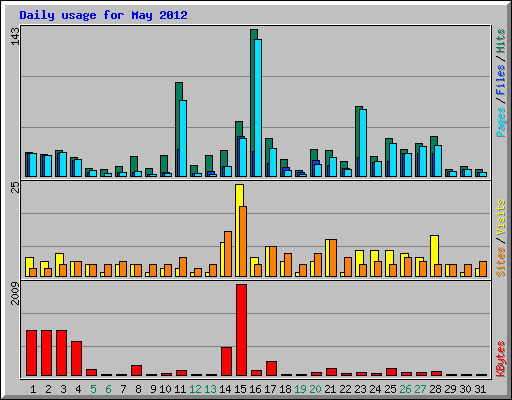Click green day 12 label
512x400 pixels.
(195, 389)
